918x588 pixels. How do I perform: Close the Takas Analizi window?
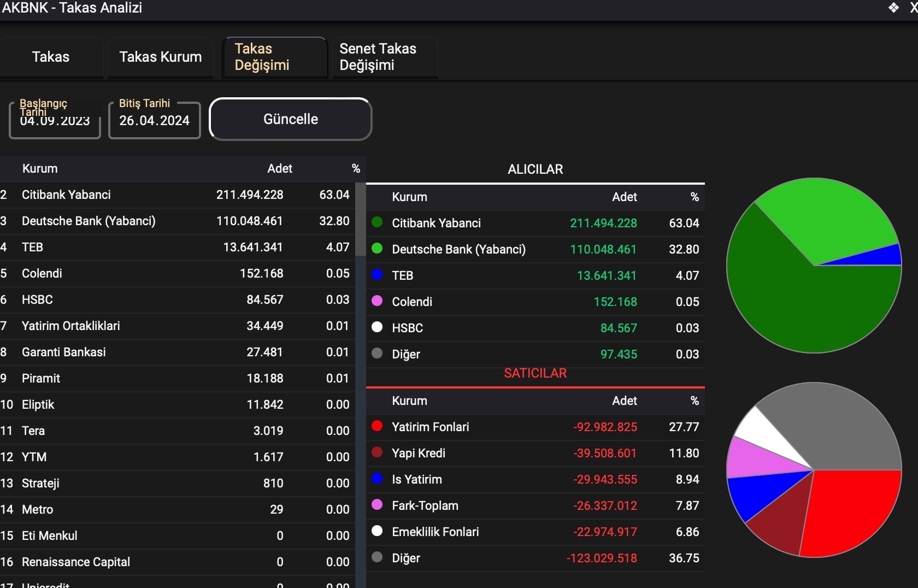(x=913, y=8)
